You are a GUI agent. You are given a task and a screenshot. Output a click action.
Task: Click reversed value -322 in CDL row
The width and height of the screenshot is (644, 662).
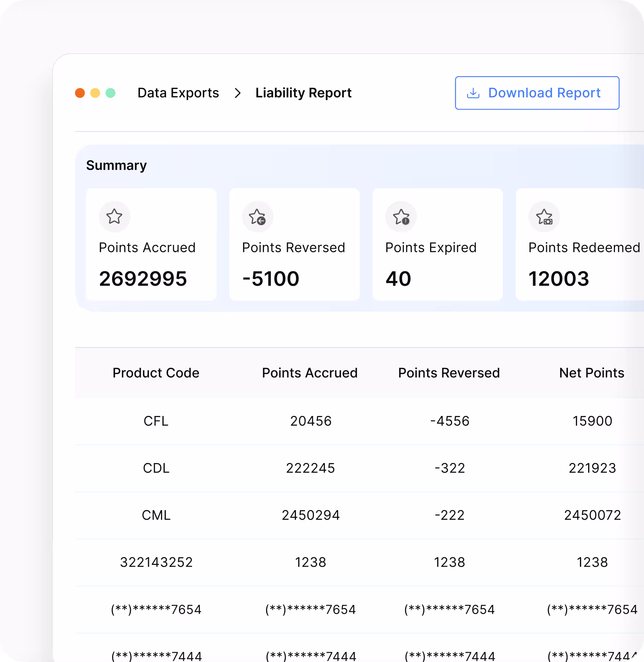(x=450, y=468)
